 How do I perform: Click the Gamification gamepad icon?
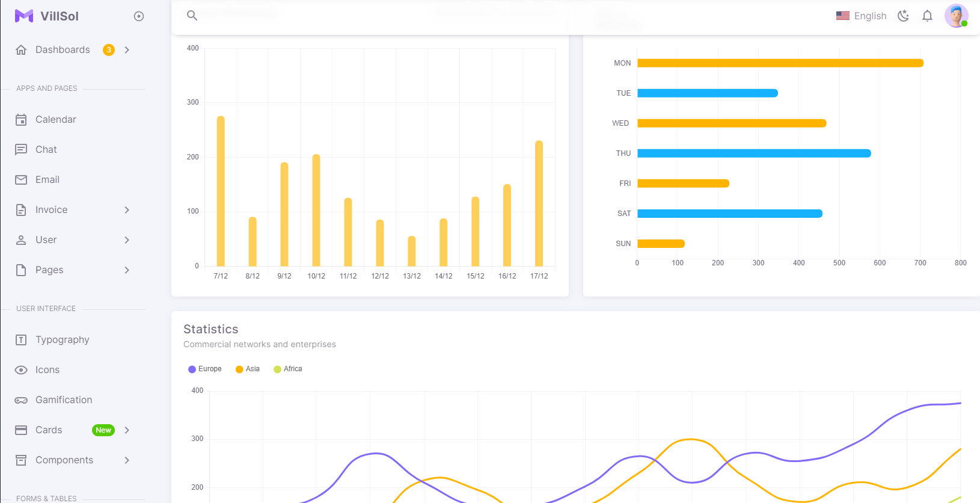[x=21, y=400]
